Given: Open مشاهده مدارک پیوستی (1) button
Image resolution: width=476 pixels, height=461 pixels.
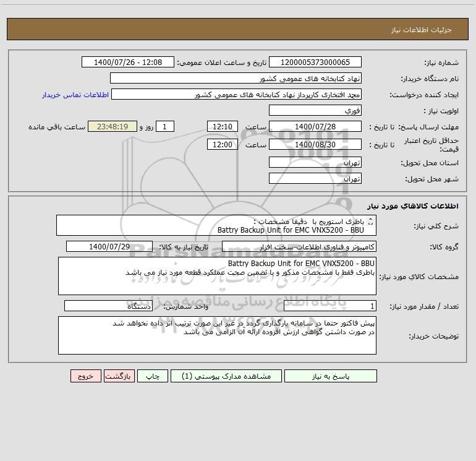Looking at the screenshot, I should [x=226, y=376].
